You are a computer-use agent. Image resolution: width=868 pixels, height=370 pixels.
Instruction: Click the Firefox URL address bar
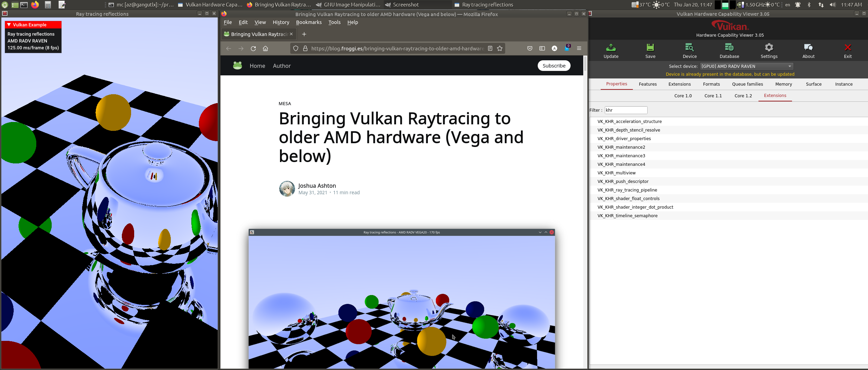coord(397,48)
